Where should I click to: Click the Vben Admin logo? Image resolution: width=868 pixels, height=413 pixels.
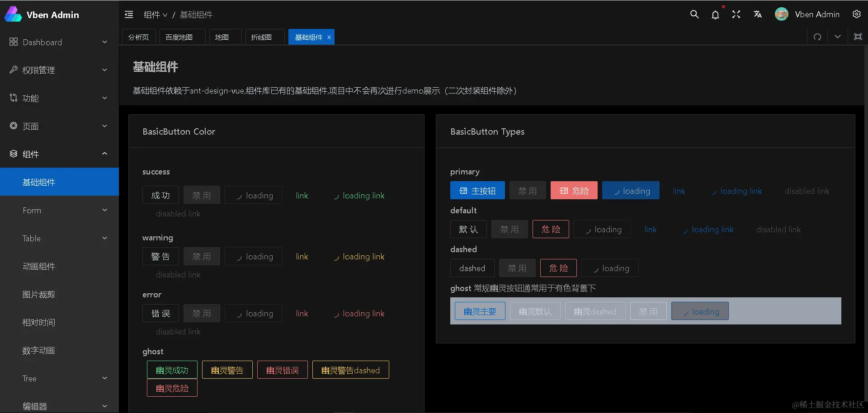pyautogui.click(x=13, y=14)
